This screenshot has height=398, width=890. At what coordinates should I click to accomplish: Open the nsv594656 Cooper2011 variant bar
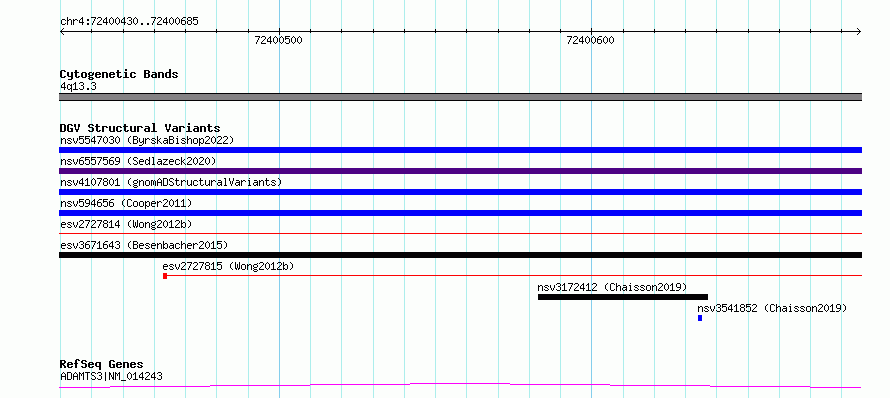coord(460,213)
